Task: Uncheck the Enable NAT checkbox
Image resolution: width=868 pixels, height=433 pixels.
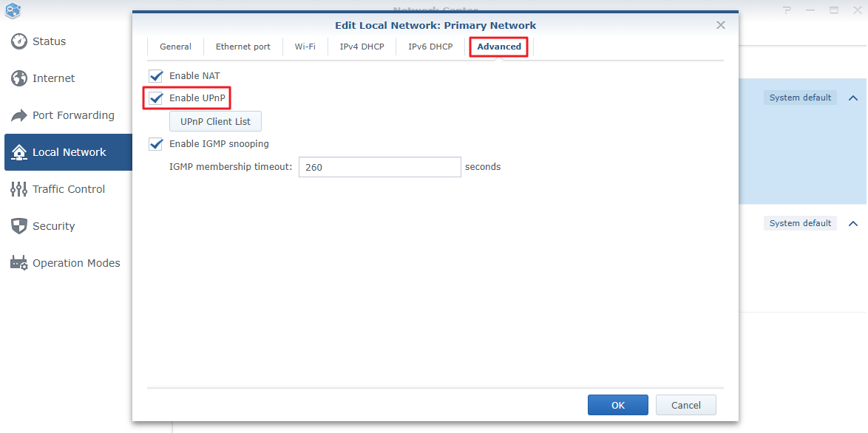Action: pos(156,76)
